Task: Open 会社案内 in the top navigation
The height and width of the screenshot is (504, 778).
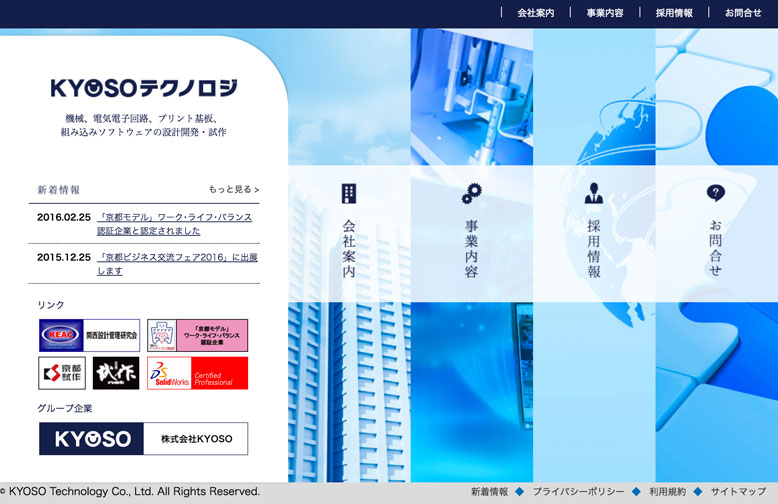Action: [536, 13]
